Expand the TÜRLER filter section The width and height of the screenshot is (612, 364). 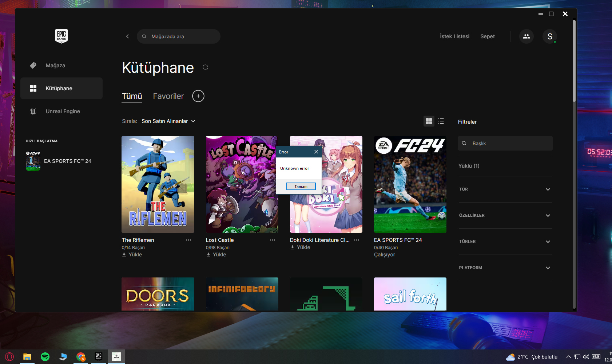[x=505, y=242]
